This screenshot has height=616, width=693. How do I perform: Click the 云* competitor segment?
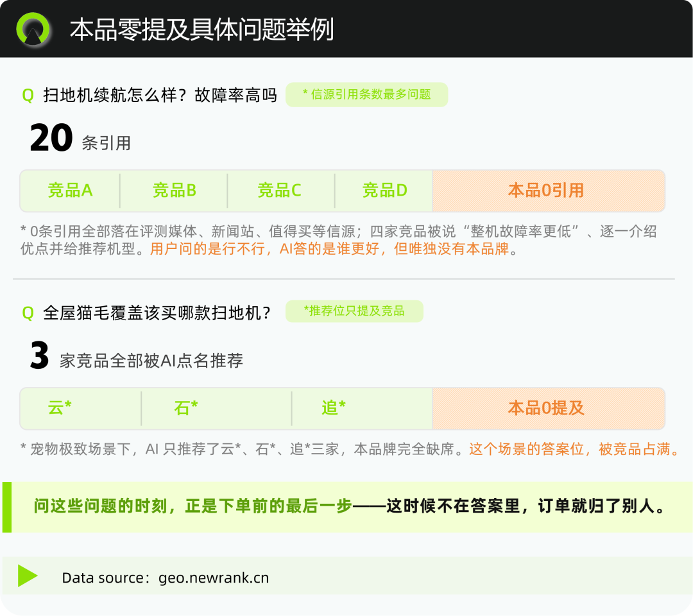pyautogui.click(x=80, y=408)
